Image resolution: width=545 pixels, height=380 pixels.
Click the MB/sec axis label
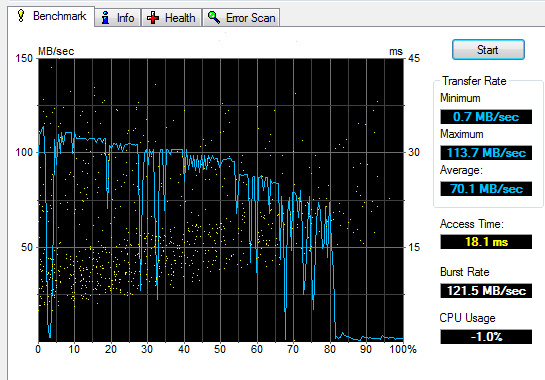pos(56,51)
